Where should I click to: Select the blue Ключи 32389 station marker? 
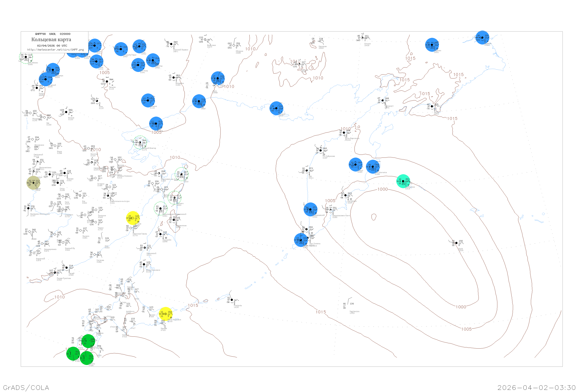coord(355,164)
